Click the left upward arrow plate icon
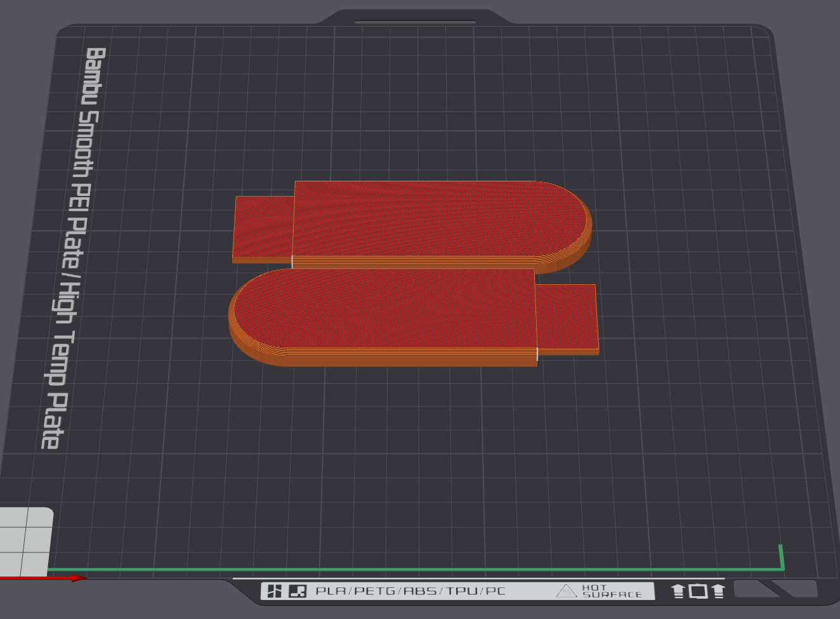This screenshot has width=840, height=619. tap(678, 591)
